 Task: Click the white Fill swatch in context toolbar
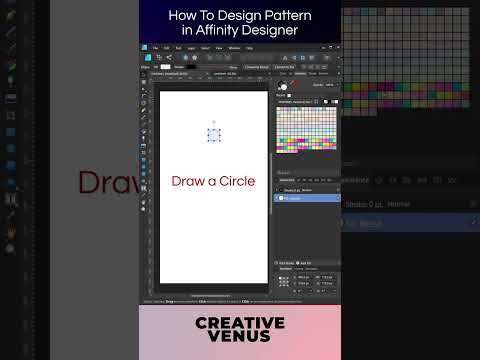165,67
